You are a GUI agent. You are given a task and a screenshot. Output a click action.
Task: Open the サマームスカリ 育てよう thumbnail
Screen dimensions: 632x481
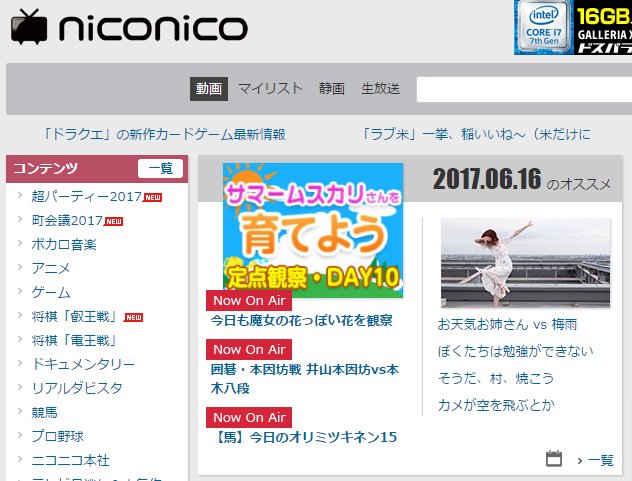(x=313, y=230)
